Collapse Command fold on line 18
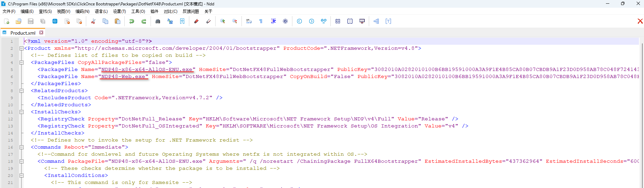 pyautogui.click(x=22, y=161)
